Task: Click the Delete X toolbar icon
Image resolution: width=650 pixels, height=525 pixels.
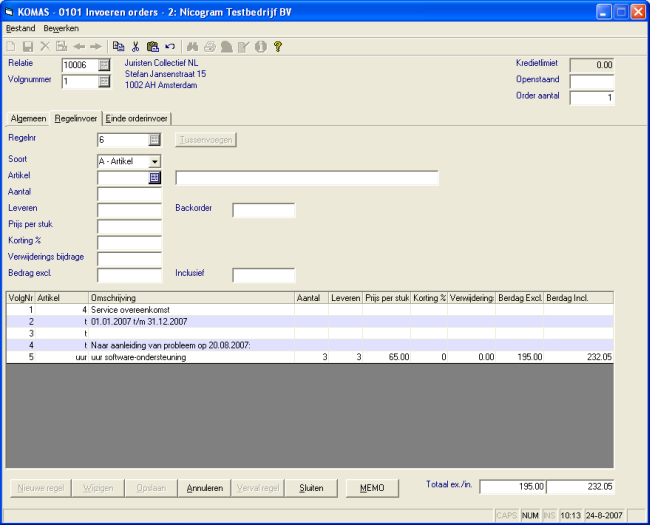Action: [45, 46]
